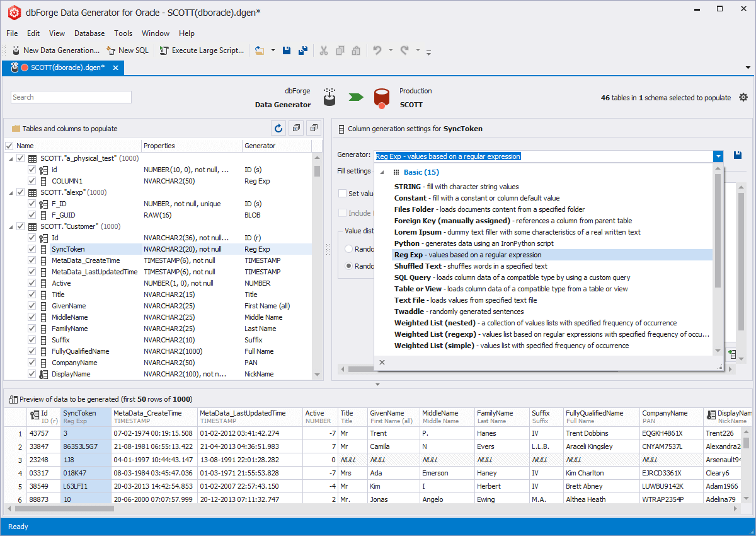Refresh the tables and columns list
Viewport: 756px width, 536px height.
pyautogui.click(x=278, y=128)
